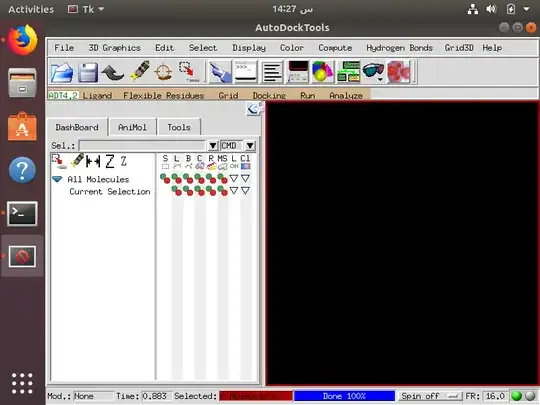The image size is (540, 405).
Task: Collapse the All Molecules tree arrow
Action: (57, 179)
